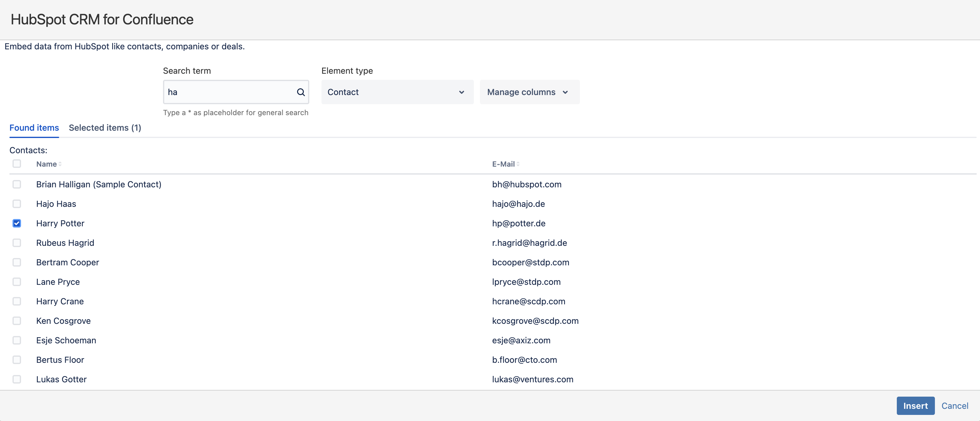
Task: Select the name Bertram Cooper
Action: pyautogui.click(x=68, y=262)
